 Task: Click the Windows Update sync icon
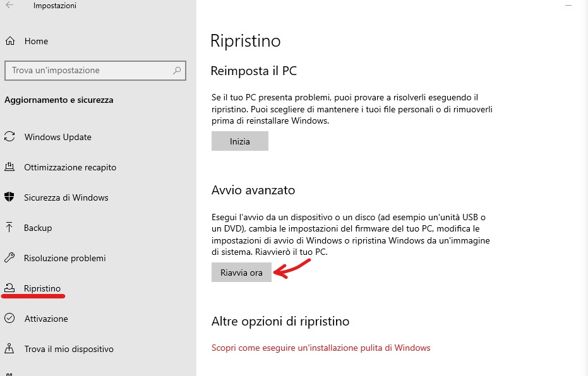[x=9, y=137]
